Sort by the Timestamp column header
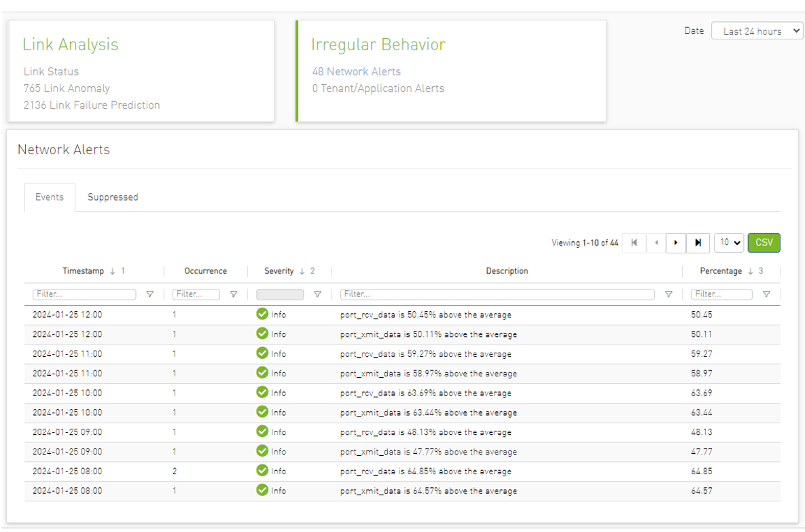The image size is (805, 532). click(x=83, y=271)
